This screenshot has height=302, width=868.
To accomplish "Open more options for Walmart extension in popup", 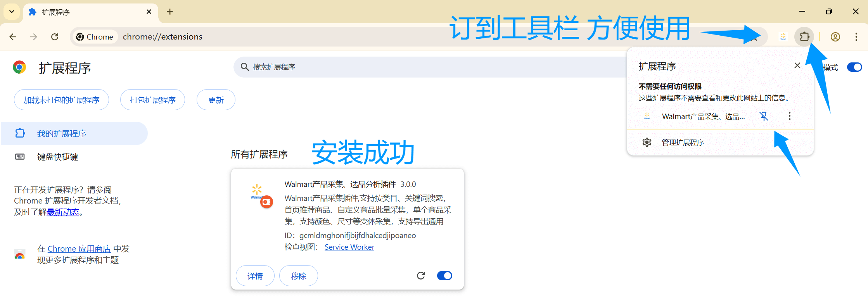I will [789, 116].
